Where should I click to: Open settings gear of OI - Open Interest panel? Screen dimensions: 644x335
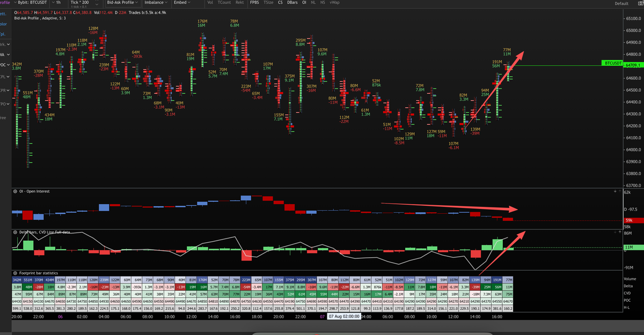tap(14, 191)
